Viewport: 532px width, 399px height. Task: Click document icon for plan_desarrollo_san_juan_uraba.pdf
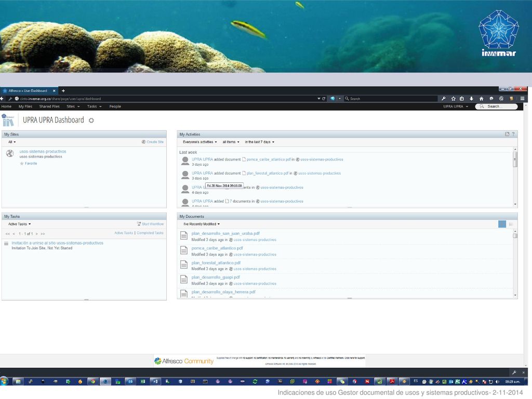pyautogui.click(x=183, y=235)
